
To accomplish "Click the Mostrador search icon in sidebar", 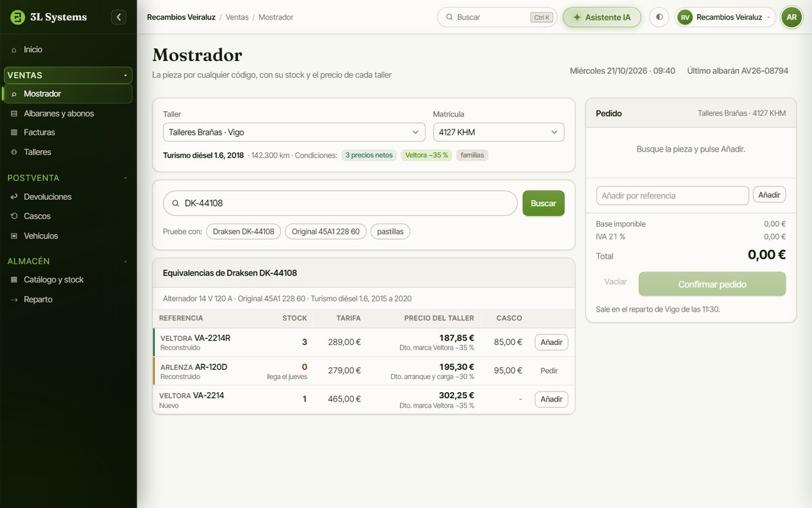I will (x=14, y=93).
